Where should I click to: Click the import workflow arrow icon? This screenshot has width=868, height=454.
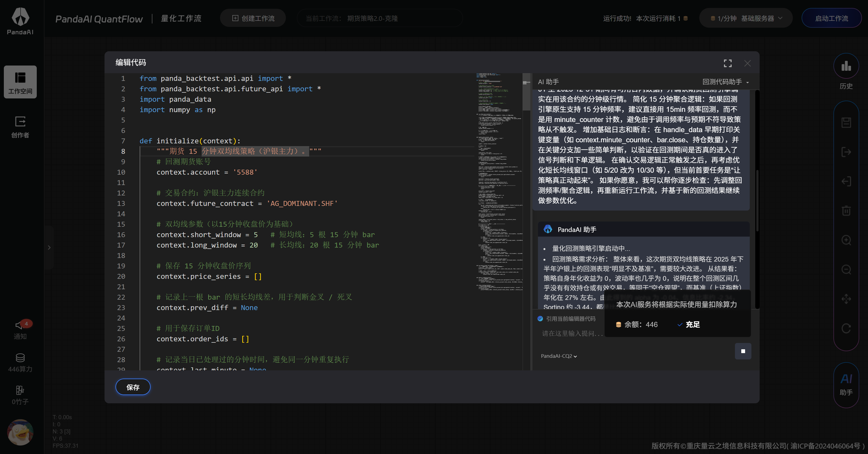tap(846, 181)
